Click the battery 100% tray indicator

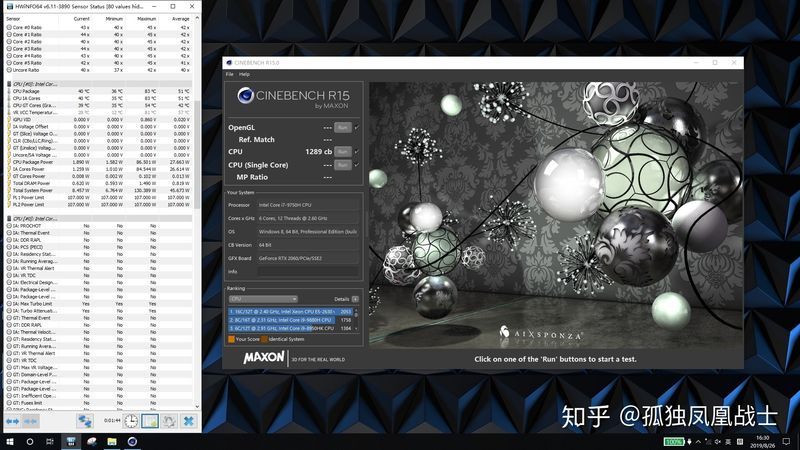pyautogui.click(x=673, y=441)
